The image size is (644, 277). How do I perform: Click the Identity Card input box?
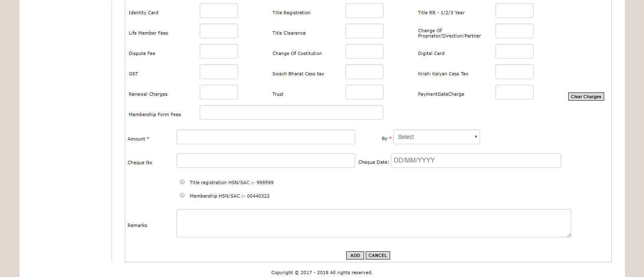(218, 11)
